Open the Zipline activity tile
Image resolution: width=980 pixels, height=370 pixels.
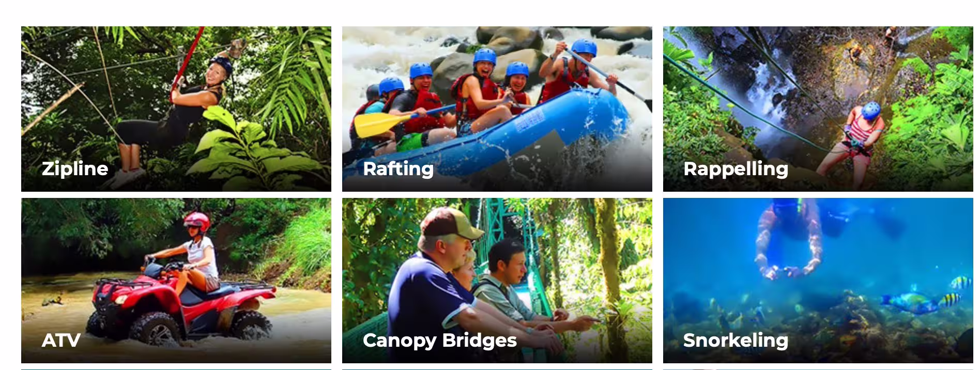176,109
